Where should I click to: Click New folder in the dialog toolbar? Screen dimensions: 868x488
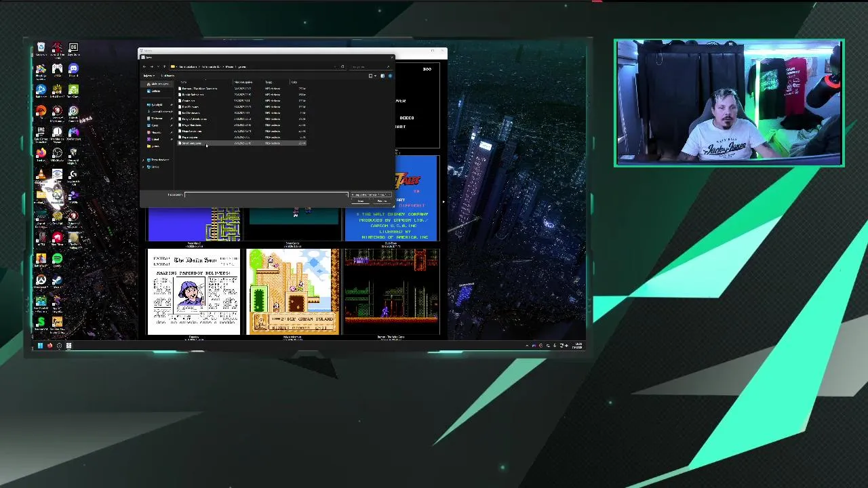167,76
